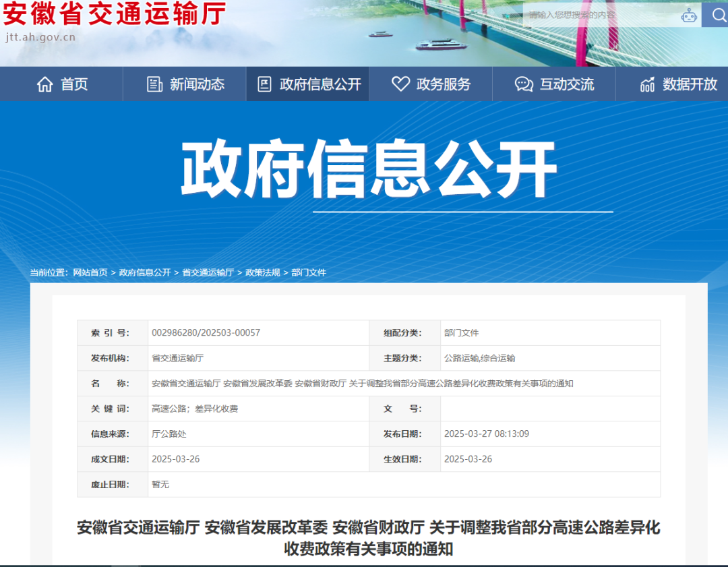
Task: Click the 部门文件 breadcrumb link
Action: coord(309,272)
